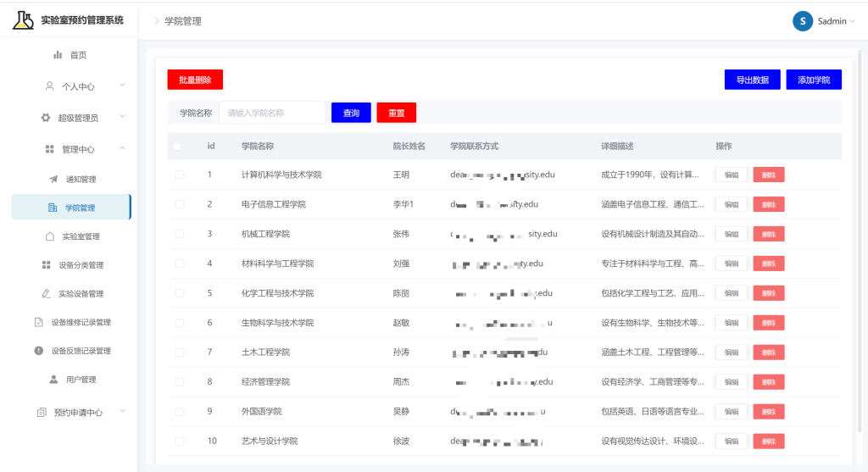Viewport: 868px width, 472px height.
Task: Click the red 批量删除 button
Action: tap(195, 80)
